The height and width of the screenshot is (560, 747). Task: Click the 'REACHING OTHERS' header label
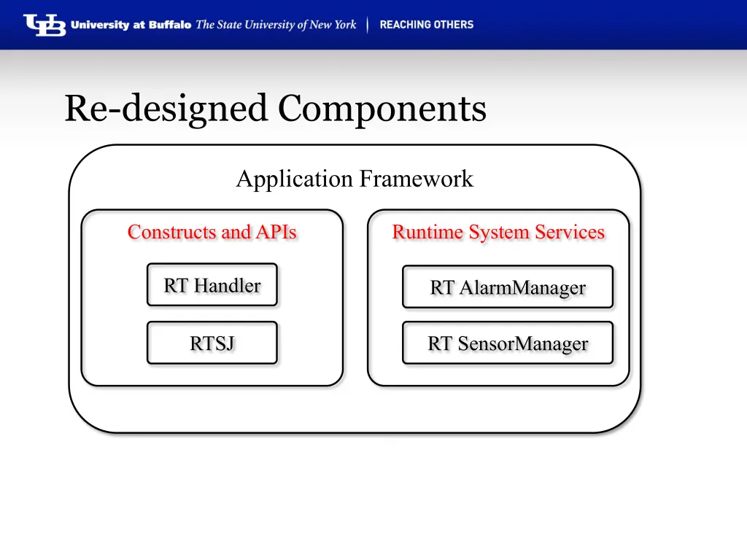426,25
